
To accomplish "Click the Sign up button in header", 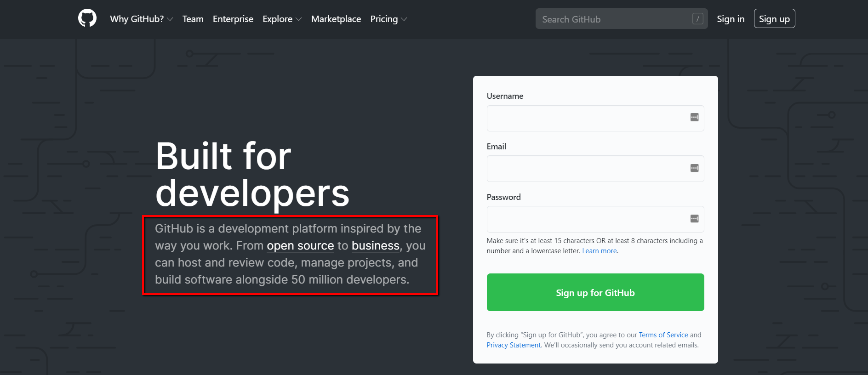I will (x=774, y=19).
